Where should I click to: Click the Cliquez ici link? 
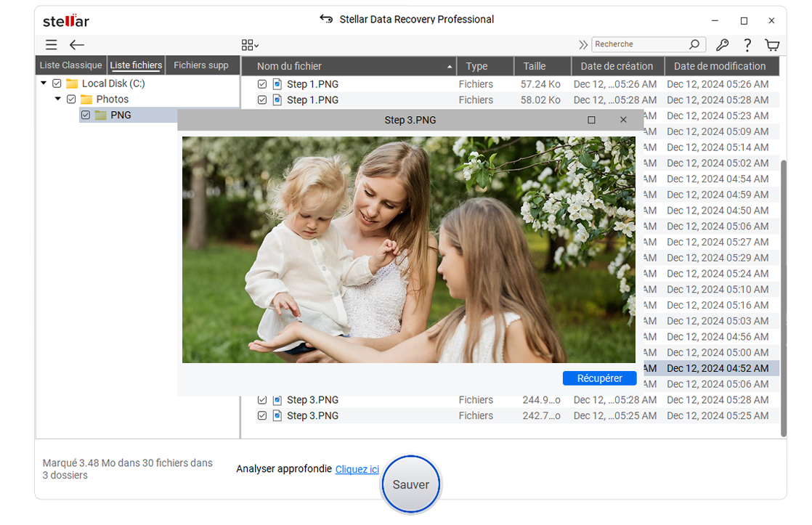(x=357, y=470)
